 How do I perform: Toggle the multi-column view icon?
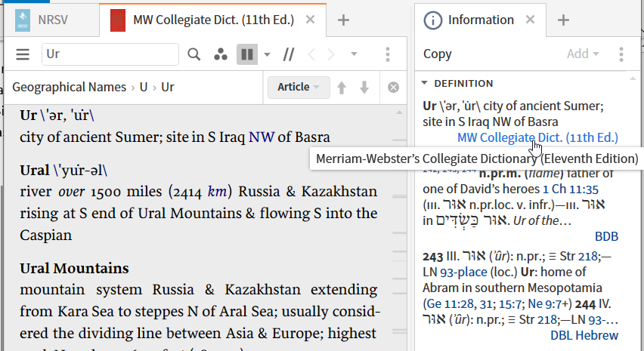tap(247, 54)
